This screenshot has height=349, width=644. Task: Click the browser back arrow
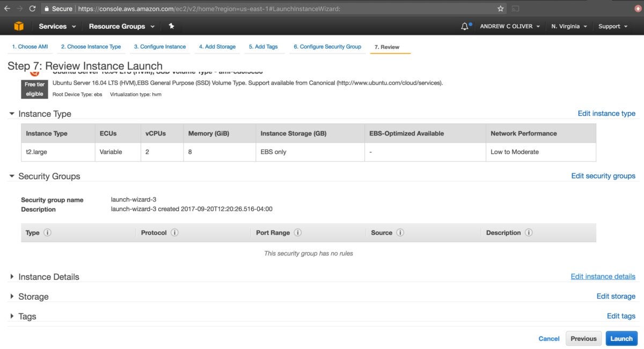pyautogui.click(x=7, y=9)
